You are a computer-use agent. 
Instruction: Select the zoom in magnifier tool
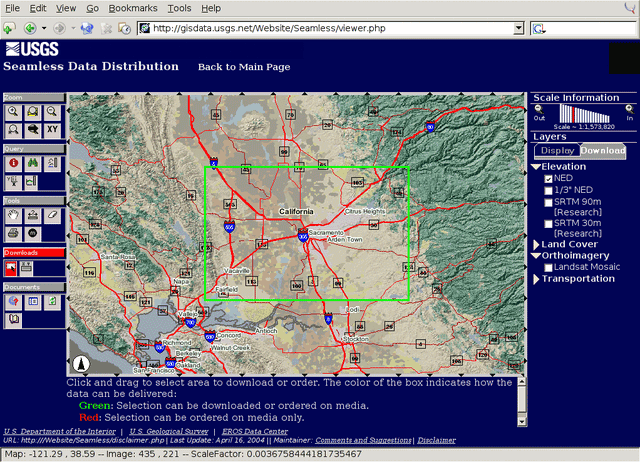pos(13,113)
